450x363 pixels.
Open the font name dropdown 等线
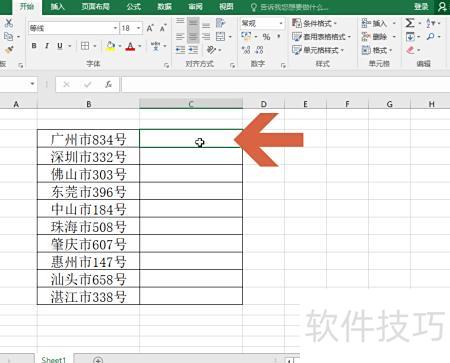pyautogui.click(x=115, y=28)
